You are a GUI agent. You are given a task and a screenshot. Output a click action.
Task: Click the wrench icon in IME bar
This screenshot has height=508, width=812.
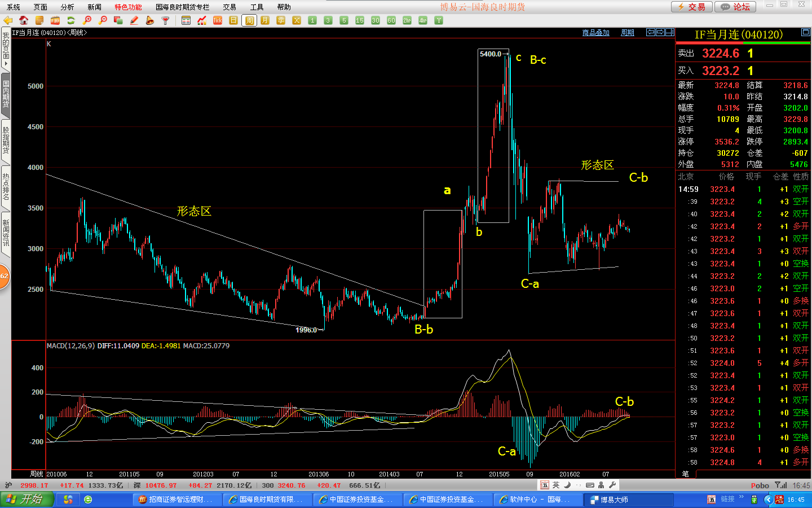pos(612,485)
